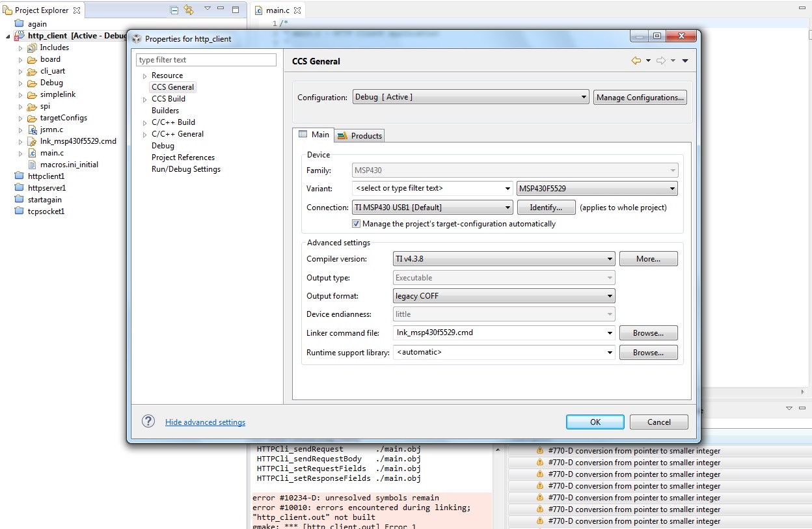
Task: Open the back history dropdown arrow
Action: (648, 61)
